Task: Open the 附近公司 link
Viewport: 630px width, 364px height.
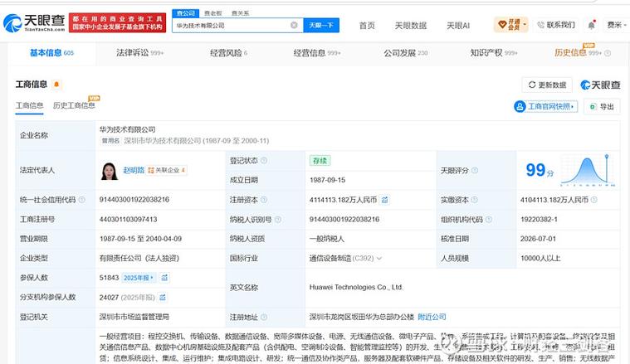Action: 432,317
